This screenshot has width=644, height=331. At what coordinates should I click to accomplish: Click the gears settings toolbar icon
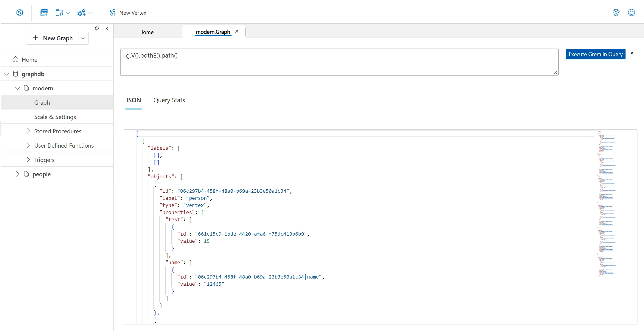pos(81,13)
